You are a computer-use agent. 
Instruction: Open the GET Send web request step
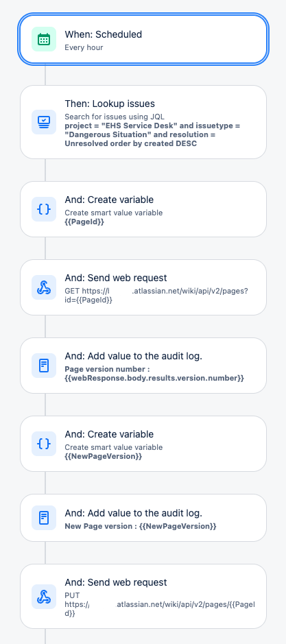click(x=143, y=287)
